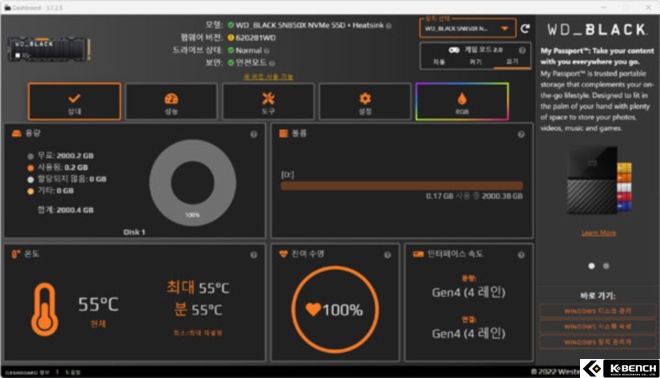
Task: Click the refresh device list icon
Action: point(525,29)
